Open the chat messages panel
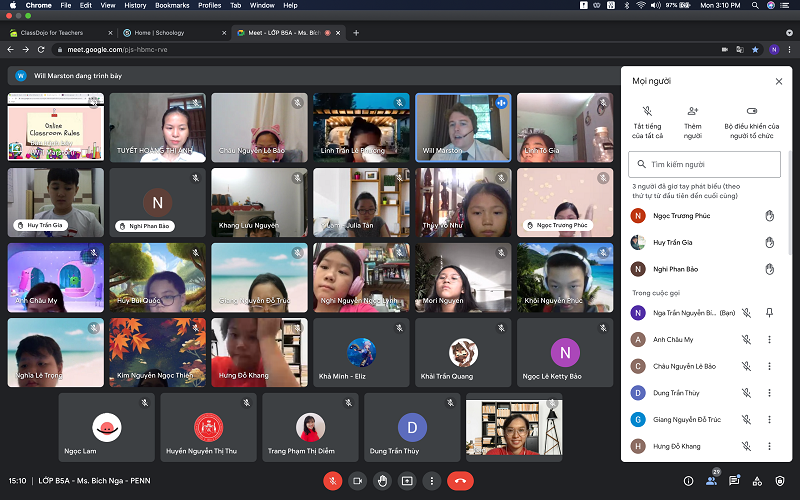800x500 pixels. point(735,481)
